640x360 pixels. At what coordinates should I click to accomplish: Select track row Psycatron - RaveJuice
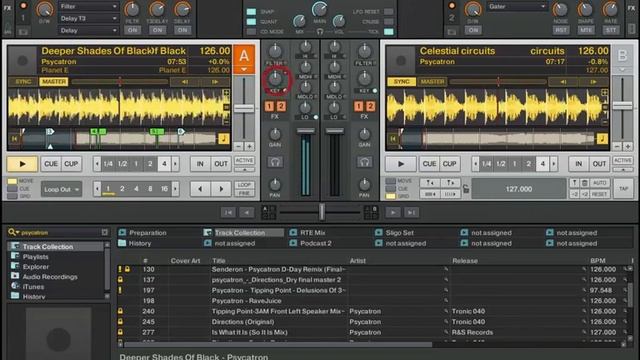247,301
